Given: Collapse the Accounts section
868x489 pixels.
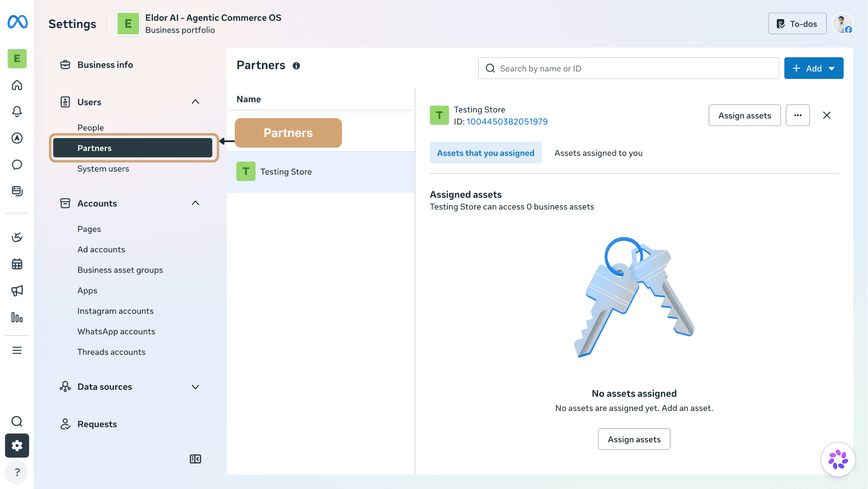Looking at the screenshot, I should (195, 203).
